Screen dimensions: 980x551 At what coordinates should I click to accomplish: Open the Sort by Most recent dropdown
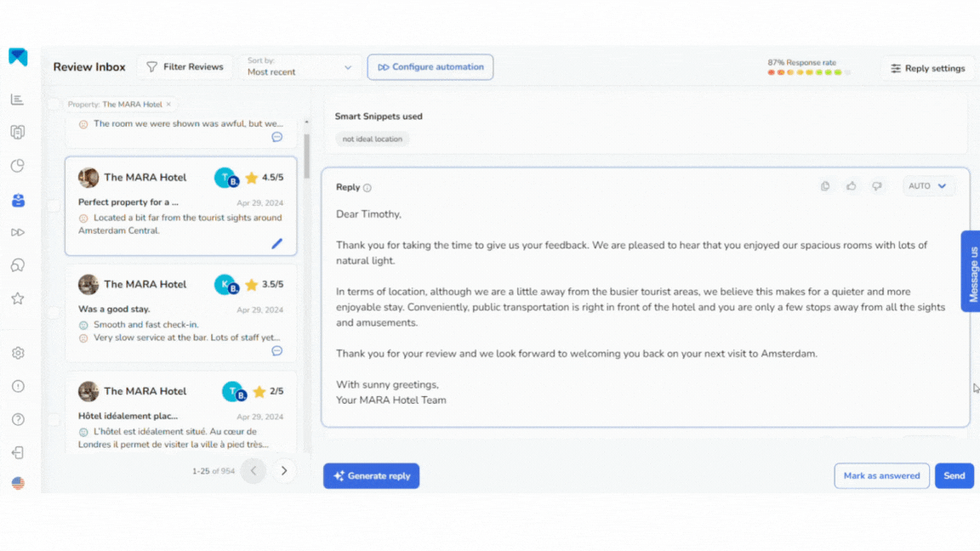pyautogui.click(x=299, y=67)
